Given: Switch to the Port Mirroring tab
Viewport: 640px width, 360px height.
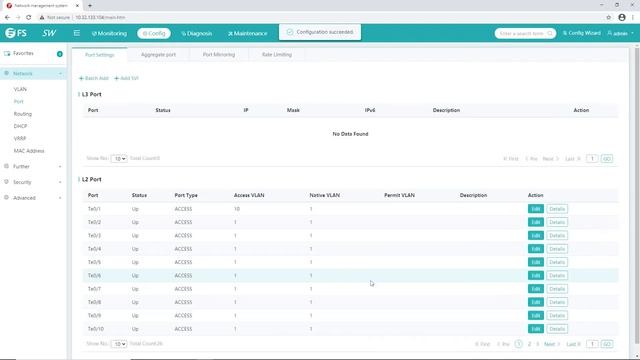Looking at the screenshot, I should coord(219,55).
